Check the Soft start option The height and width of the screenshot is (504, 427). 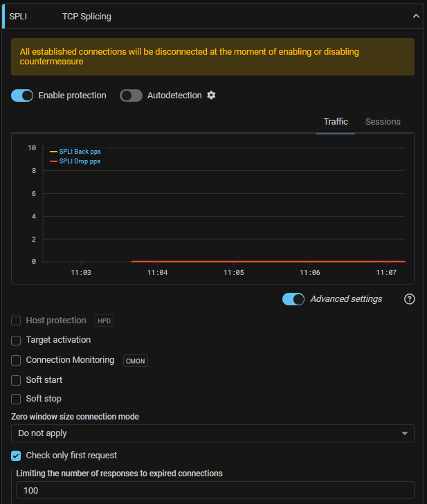17,380
